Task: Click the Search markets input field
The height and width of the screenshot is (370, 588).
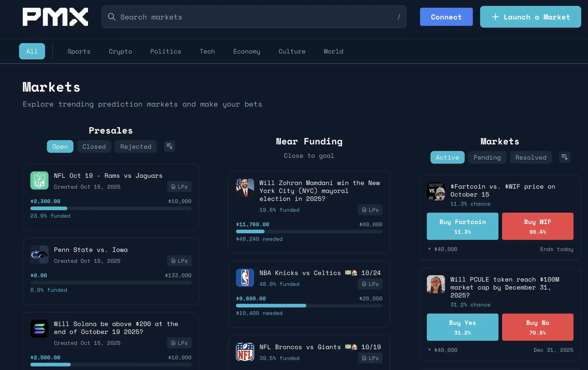Action: [x=254, y=17]
